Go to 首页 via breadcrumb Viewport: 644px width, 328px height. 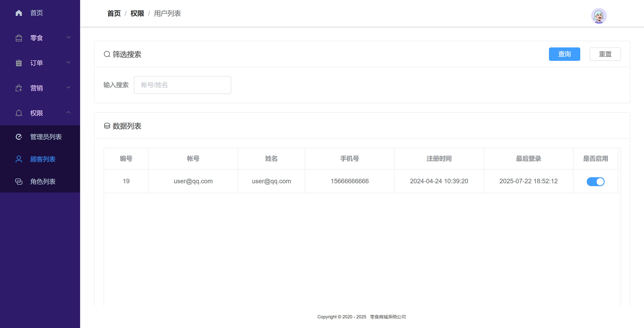(x=114, y=13)
